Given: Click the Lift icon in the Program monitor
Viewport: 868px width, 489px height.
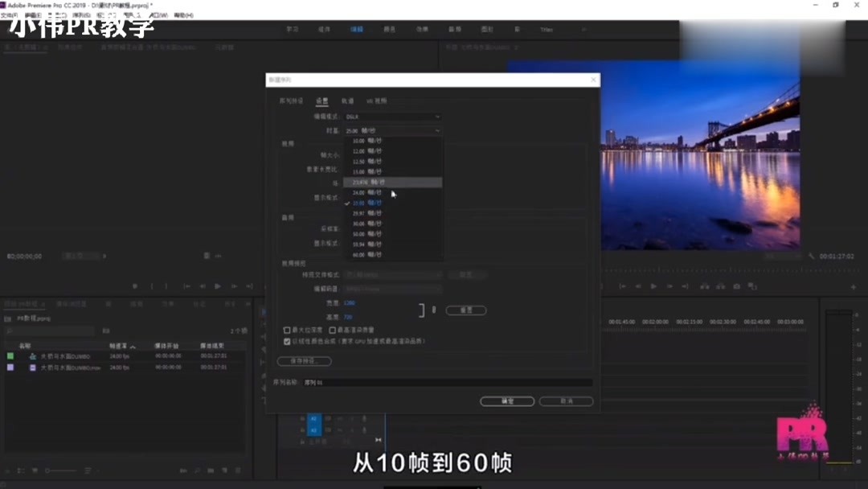Looking at the screenshot, I should point(704,286).
